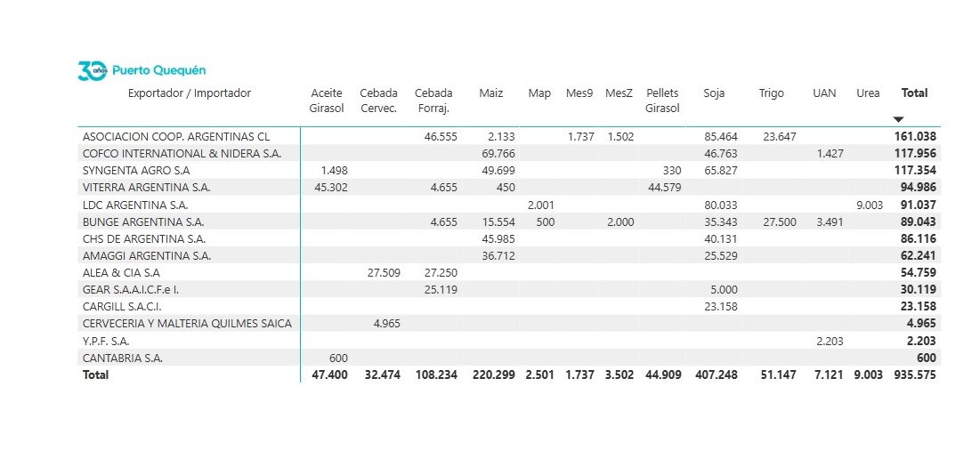Click the Soja total 407.248
The width and height of the screenshot is (980, 451).
[717, 374]
